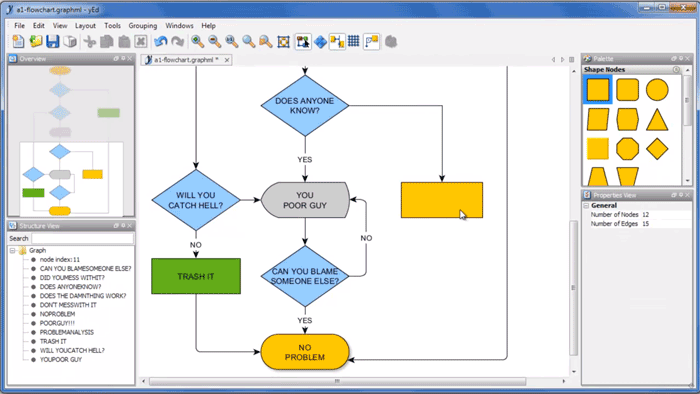
Task: Click the Open file folder icon
Action: point(36,41)
